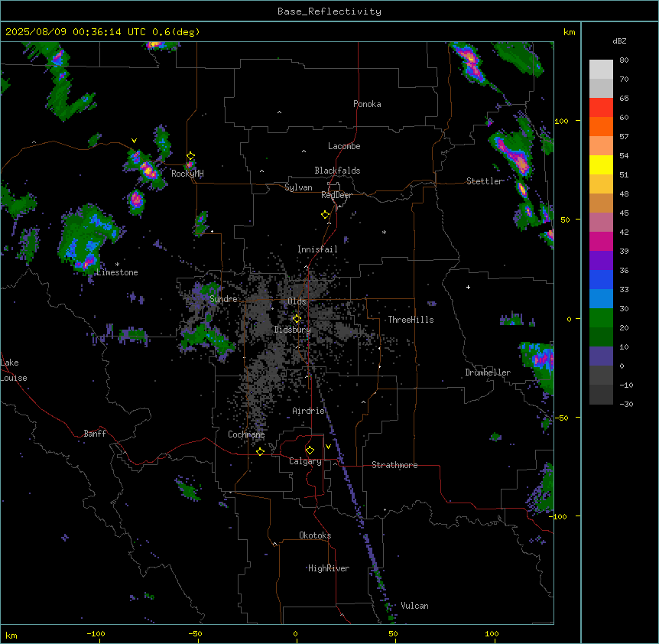This screenshot has height=644, width=659.
Task: Click the 45 value on the dBZ legend
Action: (624, 213)
